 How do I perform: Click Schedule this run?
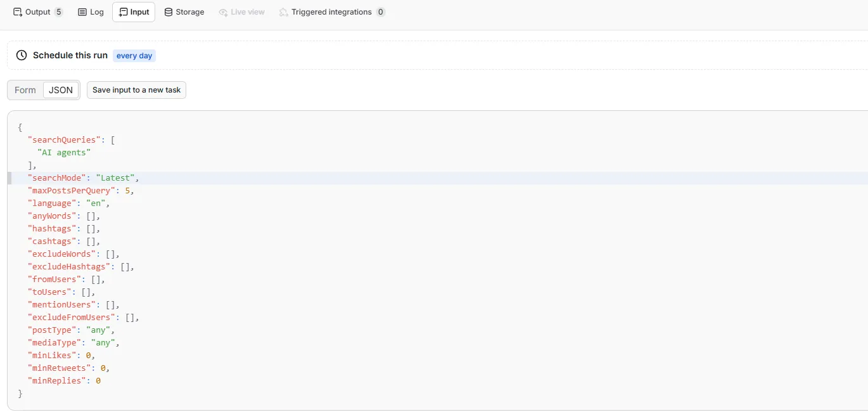point(70,55)
